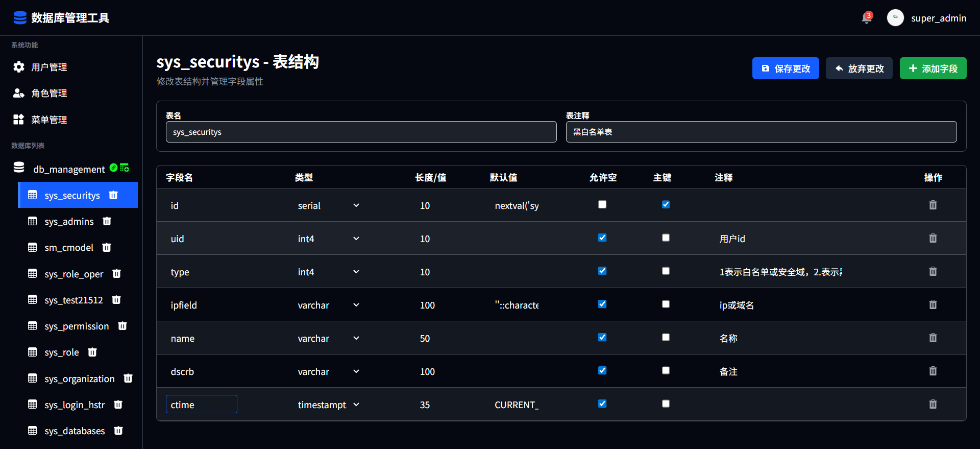
Task: Open type dropdown for the id field
Action: pos(329,205)
